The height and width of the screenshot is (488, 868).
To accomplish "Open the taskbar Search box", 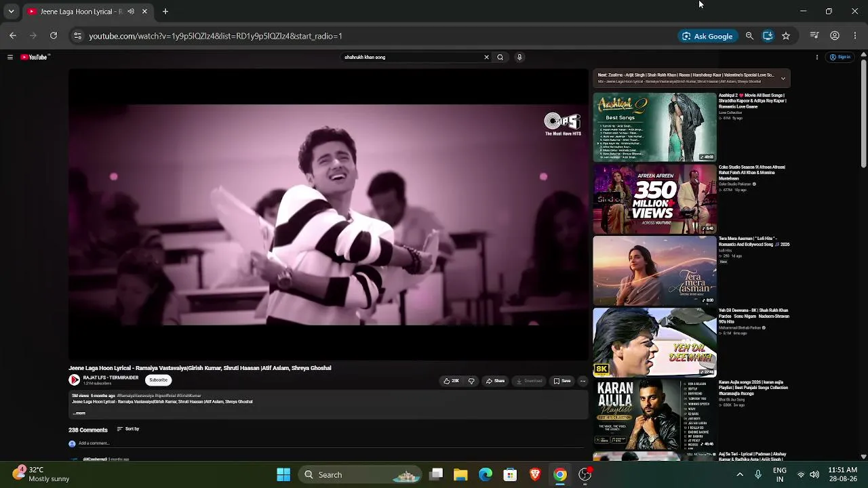I will (x=360, y=475).
